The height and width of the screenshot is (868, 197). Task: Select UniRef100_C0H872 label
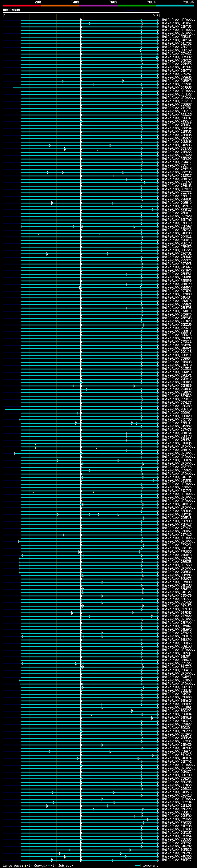[x=176, y=772]
